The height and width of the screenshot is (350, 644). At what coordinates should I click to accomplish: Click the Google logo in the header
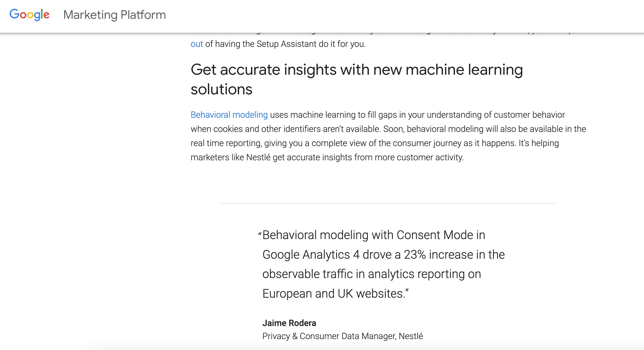pyautogui.click(x=29, y=15)
